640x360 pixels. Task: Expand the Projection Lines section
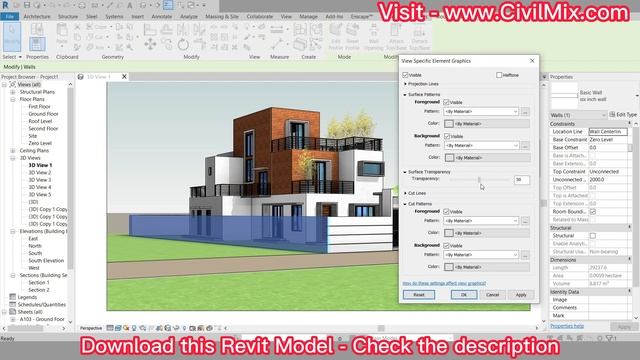[x=405, y=84]
